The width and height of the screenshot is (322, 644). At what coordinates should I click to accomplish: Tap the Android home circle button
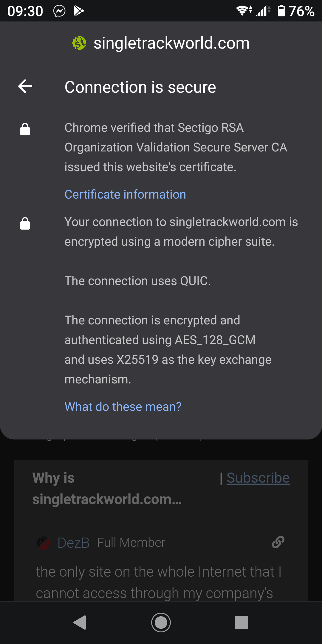(x=161, y=623)
